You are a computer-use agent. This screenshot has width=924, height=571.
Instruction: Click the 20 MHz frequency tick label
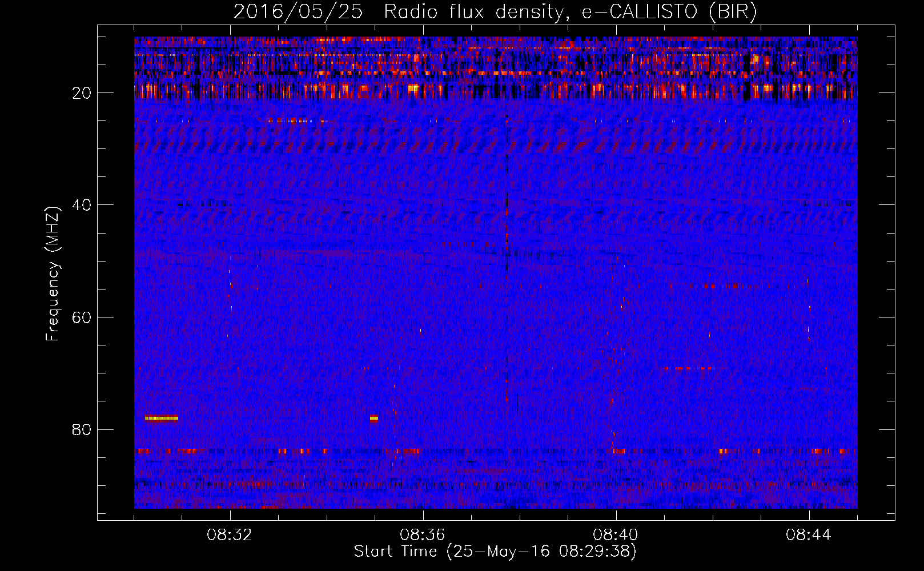(x=82, y=93)
